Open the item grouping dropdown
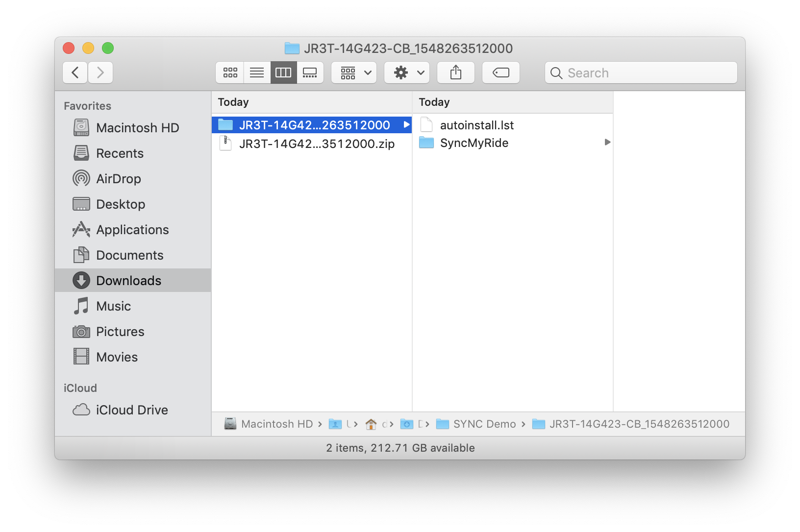 (x=353, y=72)
